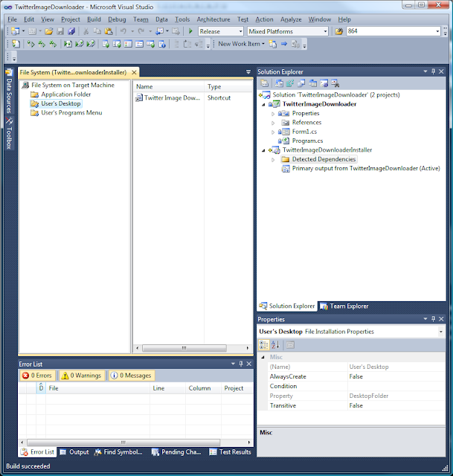The width and height of the screenshot is (453, 476).
Task: Open the Toolbox side tab
Action: click(x=9, y=133)
